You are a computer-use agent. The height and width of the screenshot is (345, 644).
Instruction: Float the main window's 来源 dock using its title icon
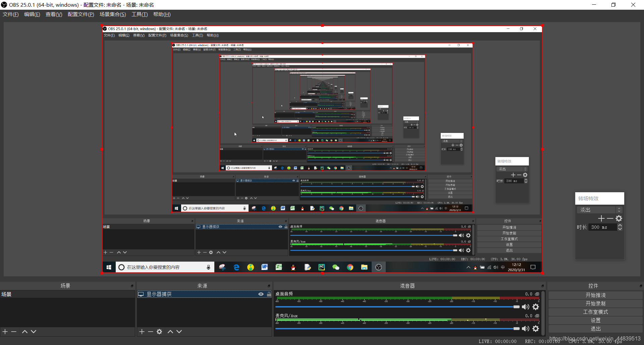coord(269,286)
